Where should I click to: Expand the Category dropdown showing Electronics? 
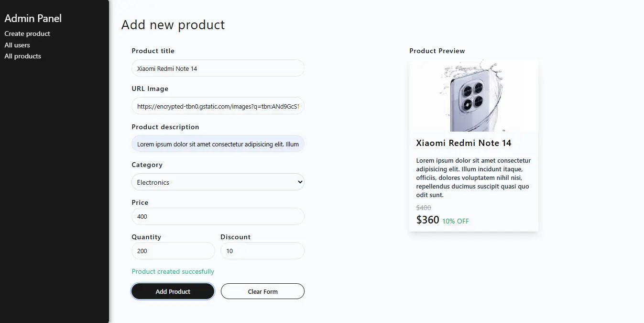pyautogui.click(x=218, y=182)
